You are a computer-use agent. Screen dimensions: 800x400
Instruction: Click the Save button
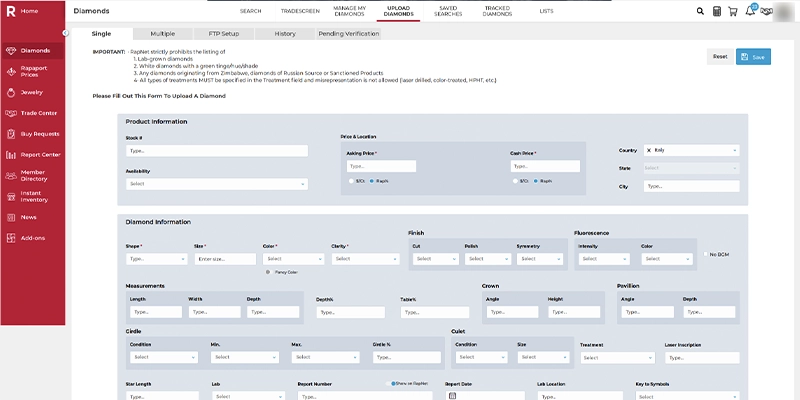[753, 57]
